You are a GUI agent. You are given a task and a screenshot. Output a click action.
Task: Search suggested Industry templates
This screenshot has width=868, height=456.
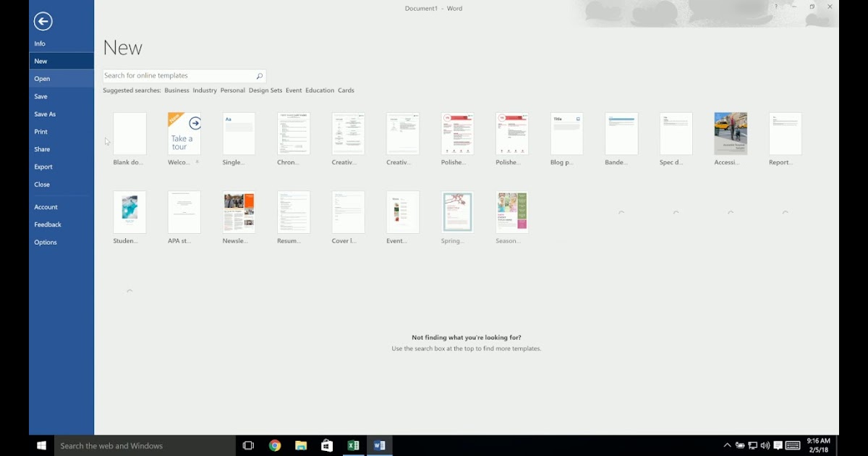click(205, 90)
